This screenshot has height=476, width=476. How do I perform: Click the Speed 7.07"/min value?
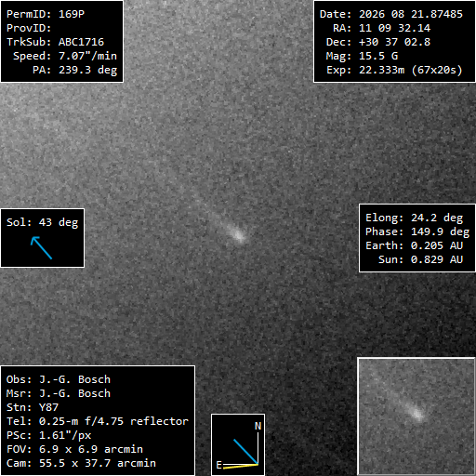point(87,56)
